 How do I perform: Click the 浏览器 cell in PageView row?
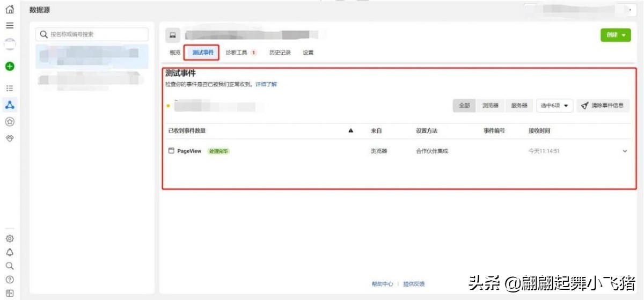[x=379, y=151]
